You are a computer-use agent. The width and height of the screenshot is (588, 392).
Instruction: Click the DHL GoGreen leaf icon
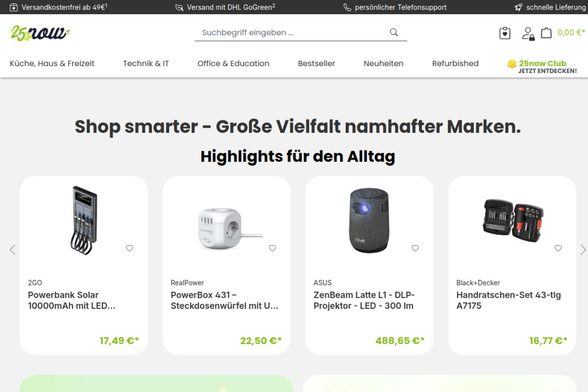pyautogui.click(x=179, y=7)
